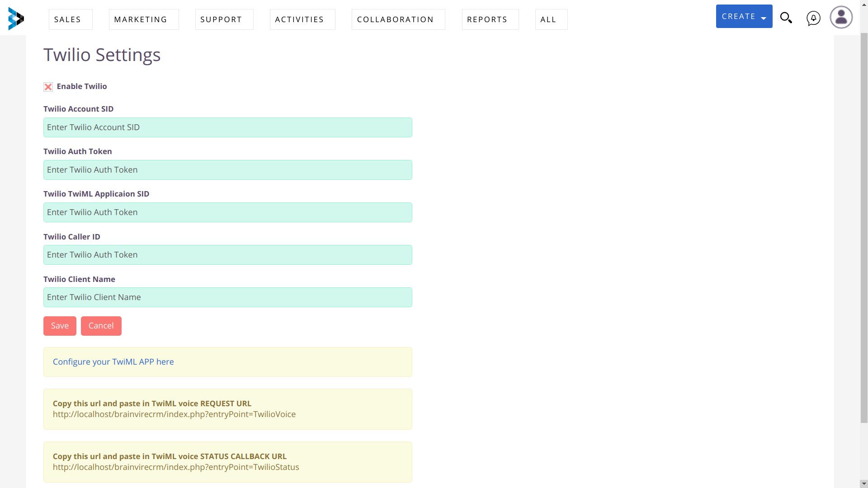868x488 pixels.
Task: Click the Save button
Action: tap(60, 326)
